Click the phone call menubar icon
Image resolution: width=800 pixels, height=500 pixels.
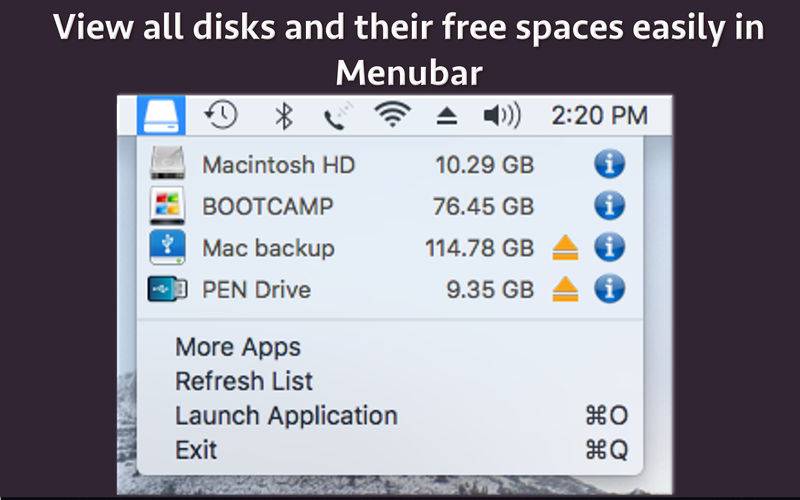pyautogui.click(x=337, y=116)
